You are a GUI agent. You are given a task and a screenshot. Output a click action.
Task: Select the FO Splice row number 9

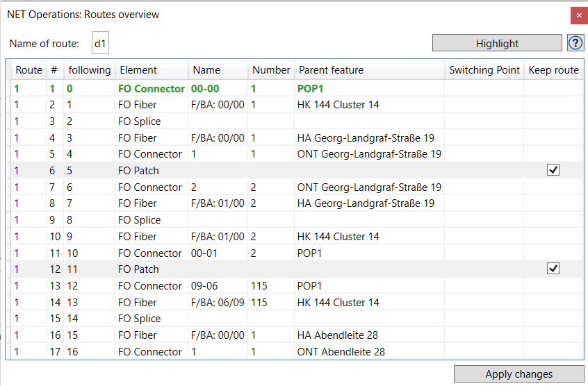coord(297,220)
